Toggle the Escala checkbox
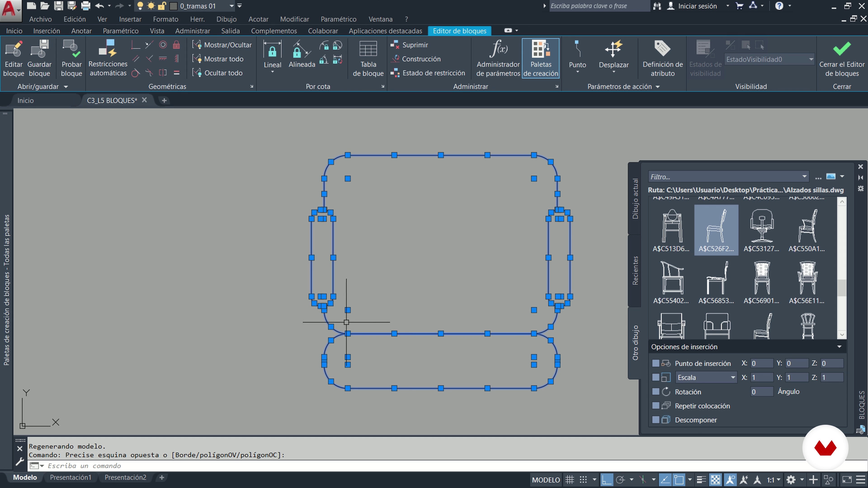Screen dimensions: 868x488 coord(655,377)
